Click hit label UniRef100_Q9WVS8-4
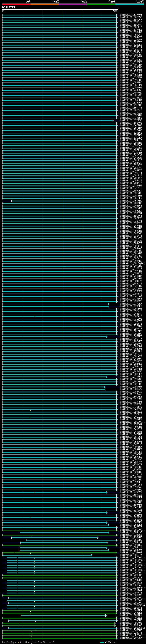The image size is (146, 644). coord(132,605)
